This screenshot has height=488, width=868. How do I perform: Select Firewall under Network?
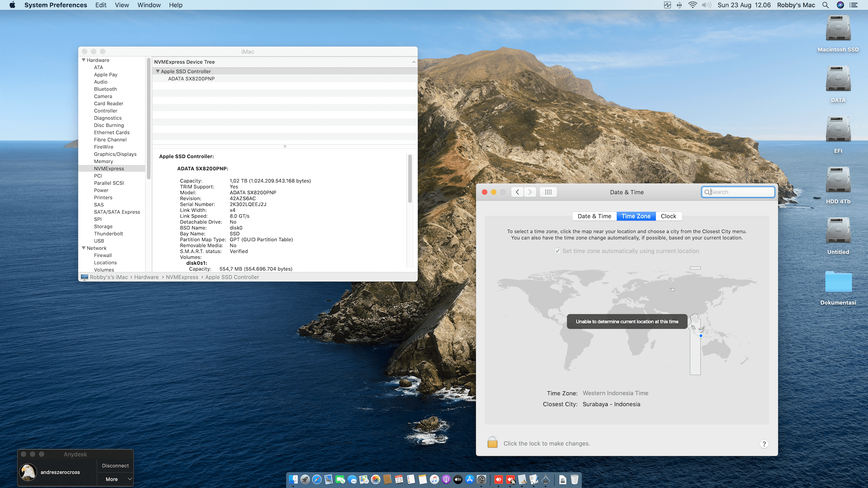[103, 255]
